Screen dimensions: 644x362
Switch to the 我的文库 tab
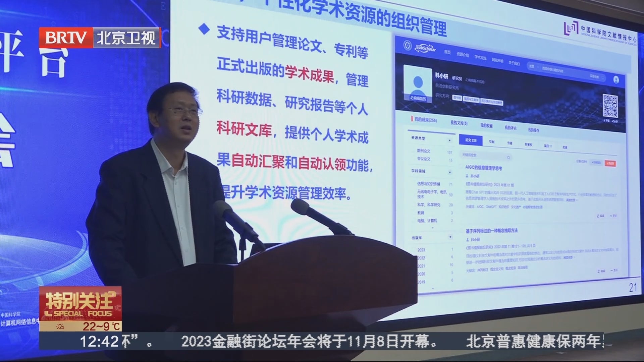tap(459, 123)
